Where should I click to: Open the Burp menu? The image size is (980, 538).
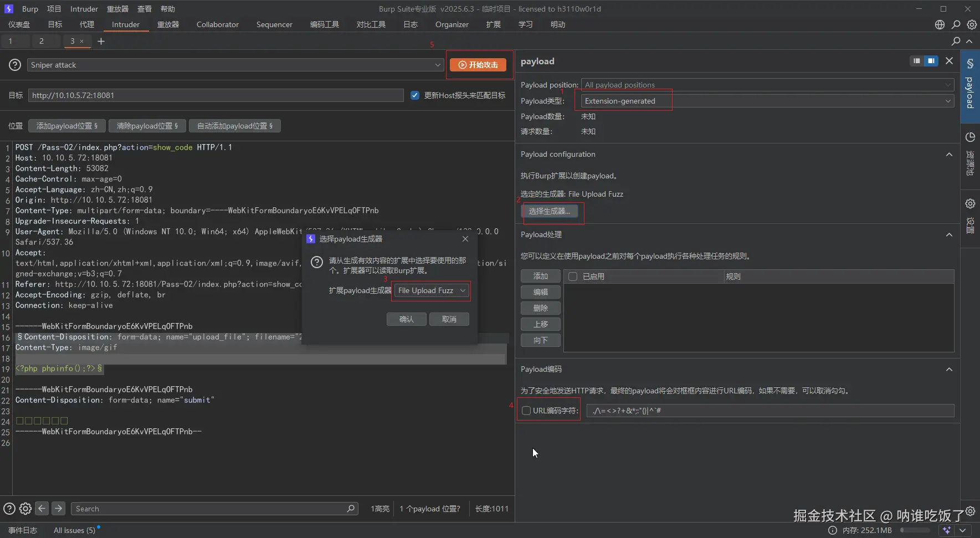tap(30, 9)
